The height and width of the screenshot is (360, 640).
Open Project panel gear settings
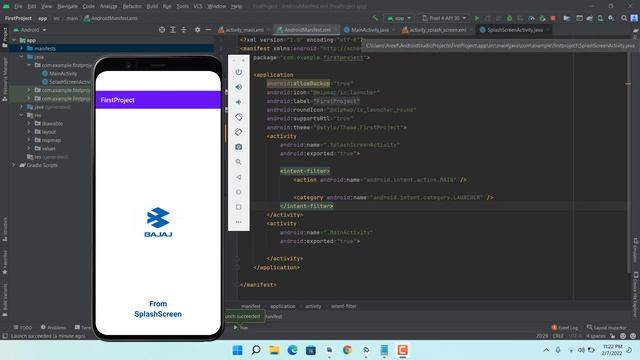(x=198, y=30)
